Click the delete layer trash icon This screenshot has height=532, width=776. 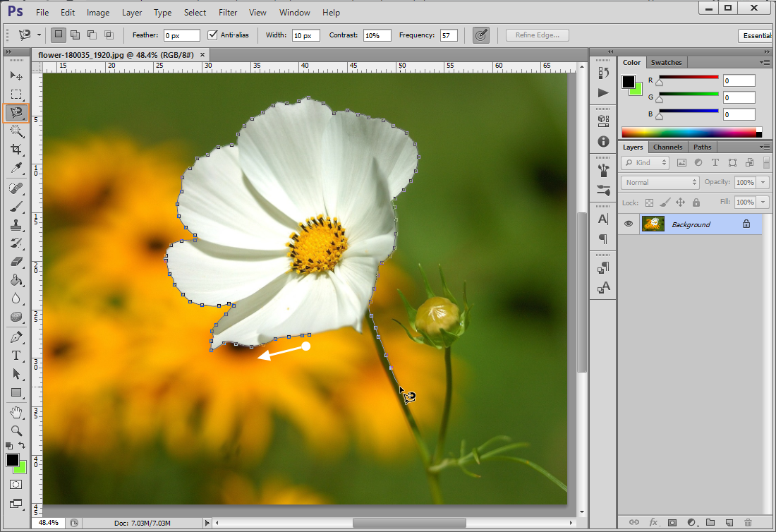tap(748, 522)
